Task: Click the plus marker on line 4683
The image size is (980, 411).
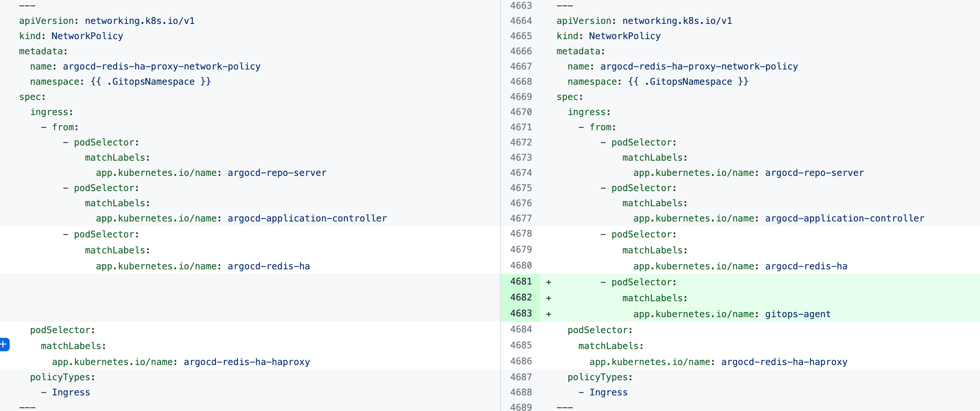Action: (x=549, y=314)
